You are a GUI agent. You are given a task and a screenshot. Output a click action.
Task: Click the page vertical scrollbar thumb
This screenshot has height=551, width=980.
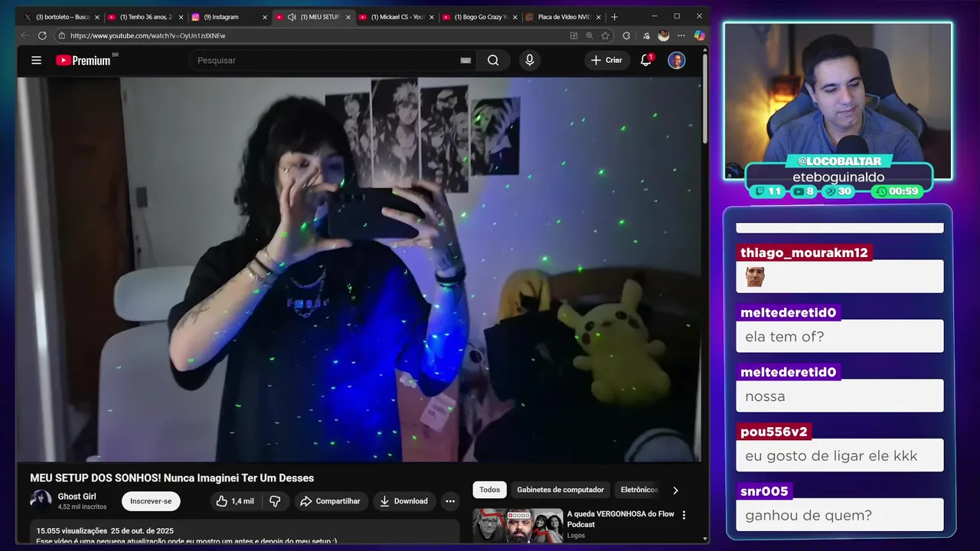click(705, 99)
